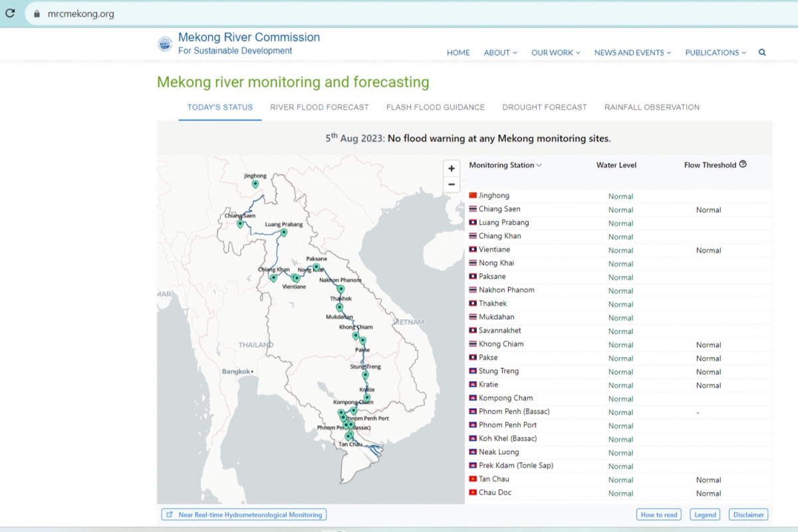Open the Drought Forecast tab
The image size is (798, 532).
(x=544, y=107)
